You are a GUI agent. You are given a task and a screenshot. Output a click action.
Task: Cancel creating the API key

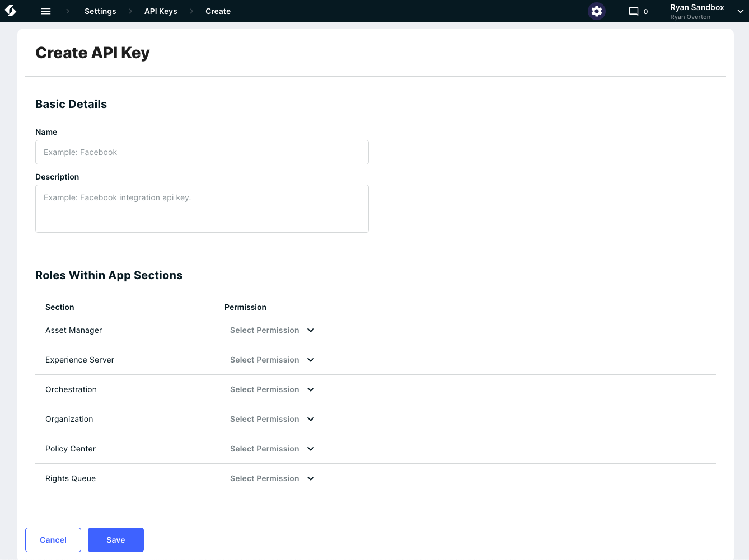click(53, 540)
